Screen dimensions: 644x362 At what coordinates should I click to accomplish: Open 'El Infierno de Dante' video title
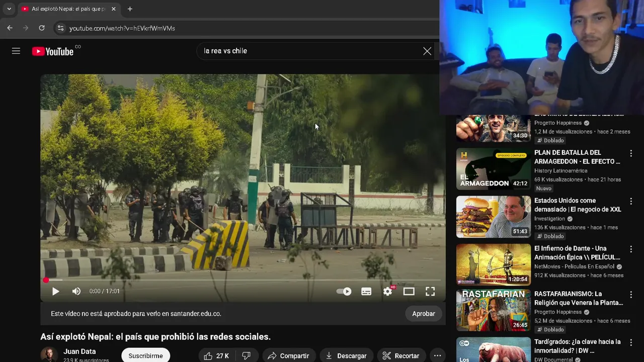(577, 253)
